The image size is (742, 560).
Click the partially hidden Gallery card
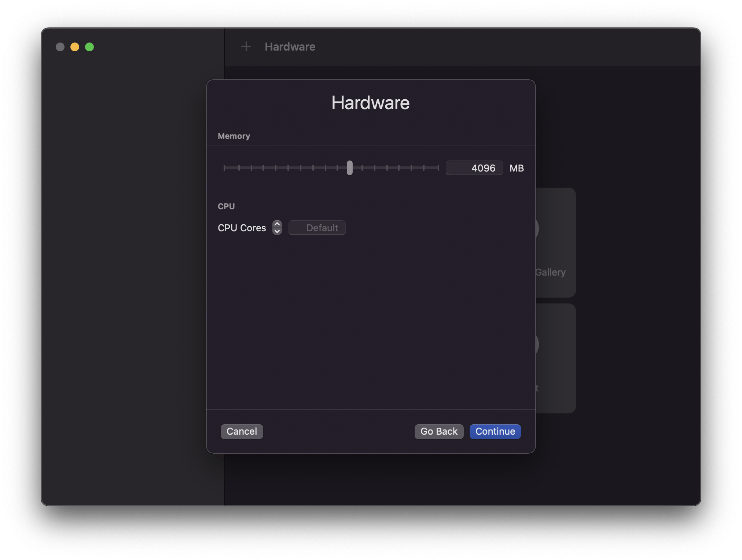[555, 242]
